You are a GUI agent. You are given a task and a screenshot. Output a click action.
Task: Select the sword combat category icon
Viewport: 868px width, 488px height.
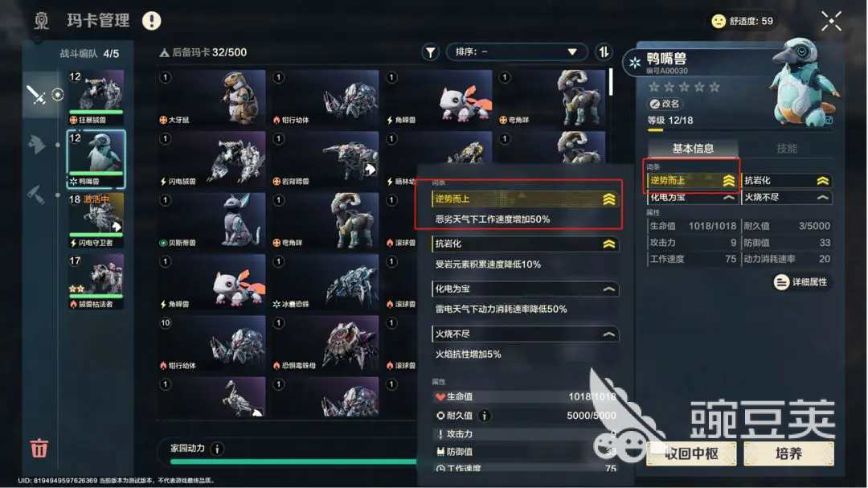tap(36, 95)
